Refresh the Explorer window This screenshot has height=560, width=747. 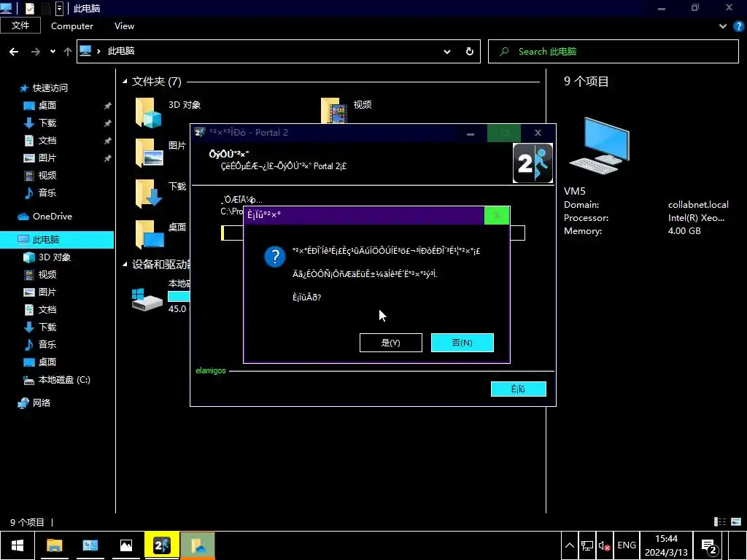(469, 52)
